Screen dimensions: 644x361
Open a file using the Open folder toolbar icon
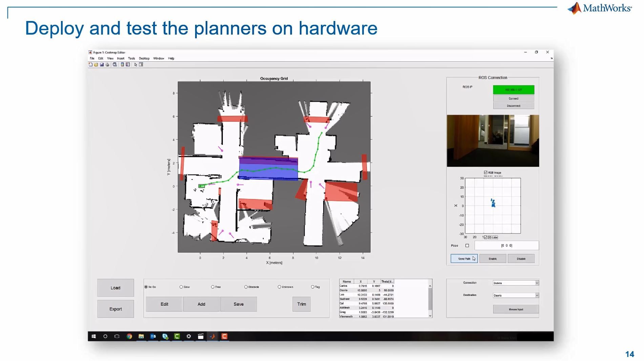[x=96, y=65]
